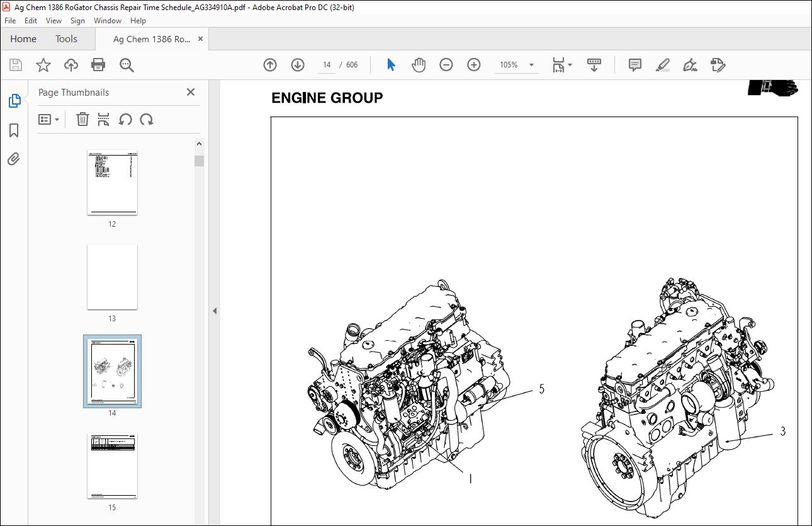Rotate page clockwise icon
The height and width of the screenshot is (526, 812).
point(147,119)
